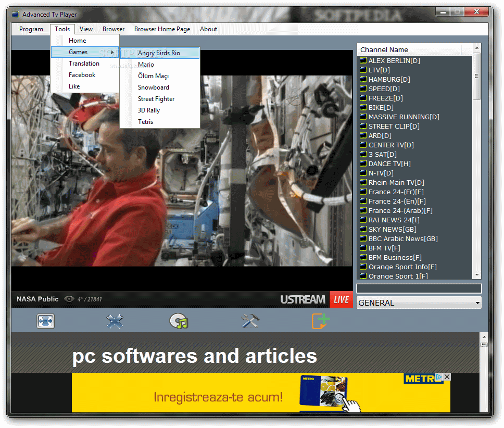Close the METRO ad banner

(x=447, y=377)
